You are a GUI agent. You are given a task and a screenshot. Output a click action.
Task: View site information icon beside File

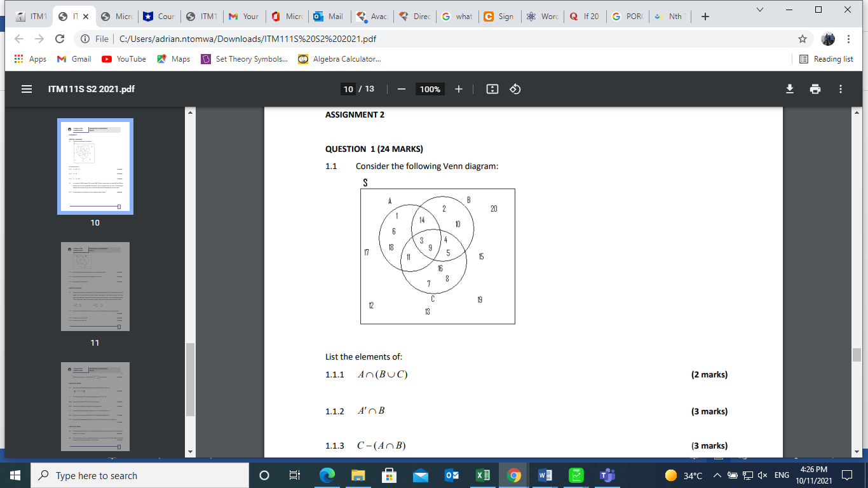click(x=85, y=39)
